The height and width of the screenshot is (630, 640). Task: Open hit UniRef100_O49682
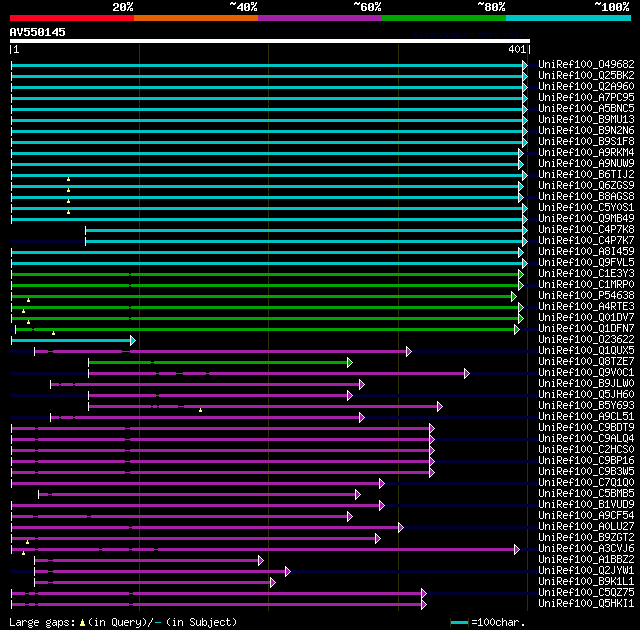tap(586, 64)
